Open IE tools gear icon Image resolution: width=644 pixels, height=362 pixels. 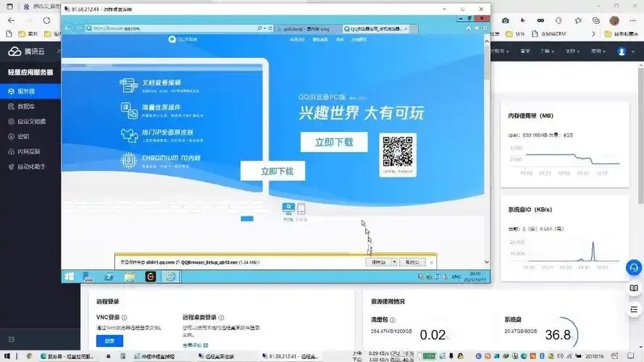485,28
